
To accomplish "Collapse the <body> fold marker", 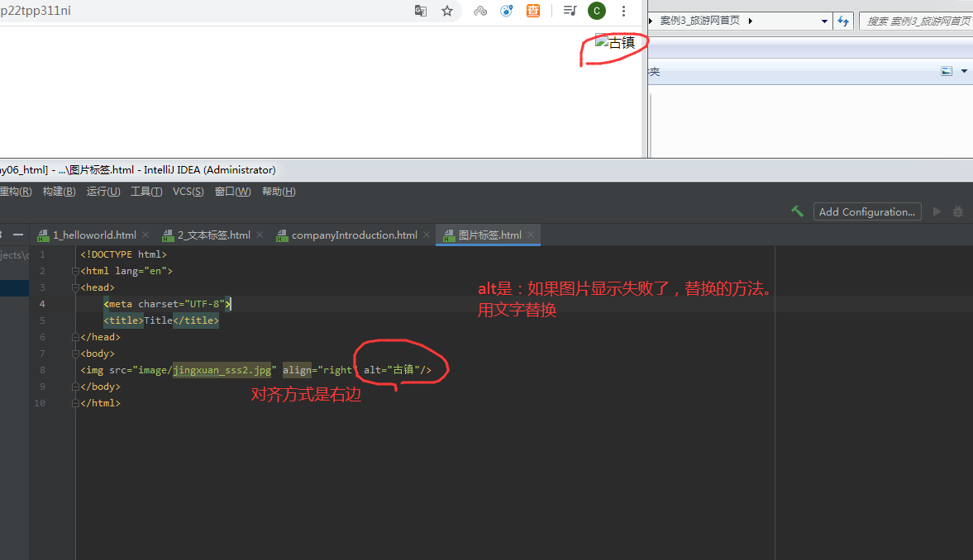I will click(75, 354).
